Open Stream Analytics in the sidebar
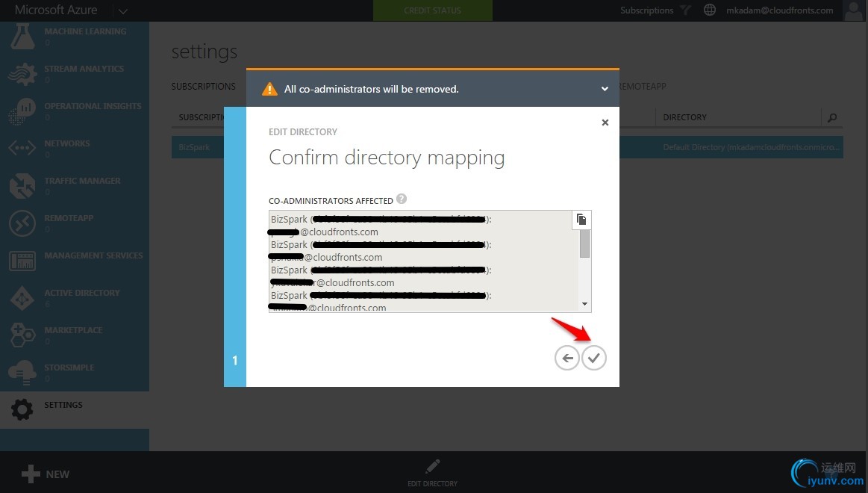This screenshot has width=868, height=493. (x=75, y=75)
